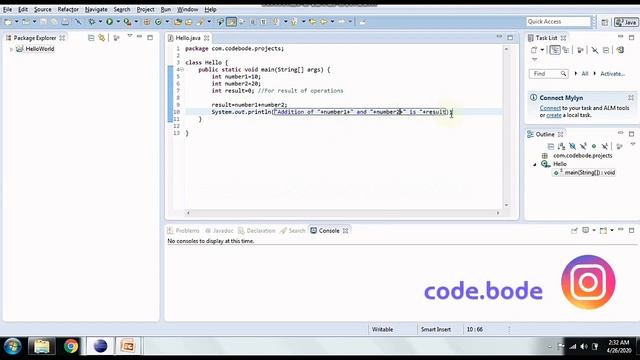Collapse the Hello class in Outline
Screen dimensions: 640x360
535,164
